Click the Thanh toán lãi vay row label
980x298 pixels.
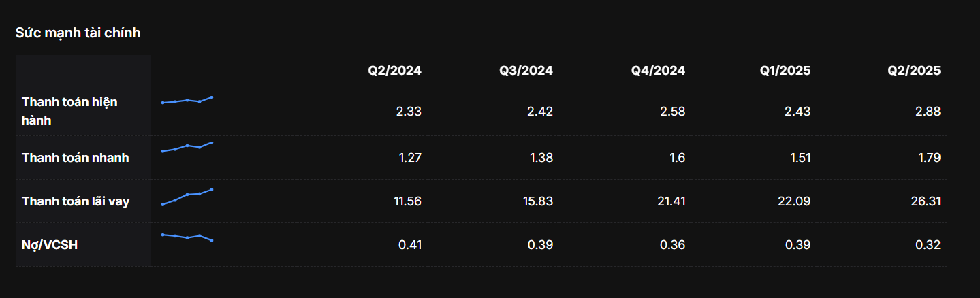coord(75,201)
